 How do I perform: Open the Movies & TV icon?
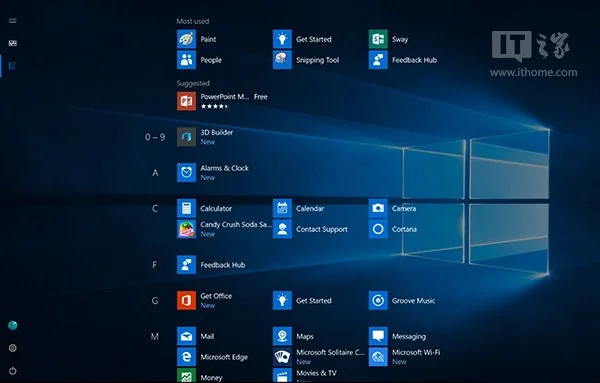282,375
